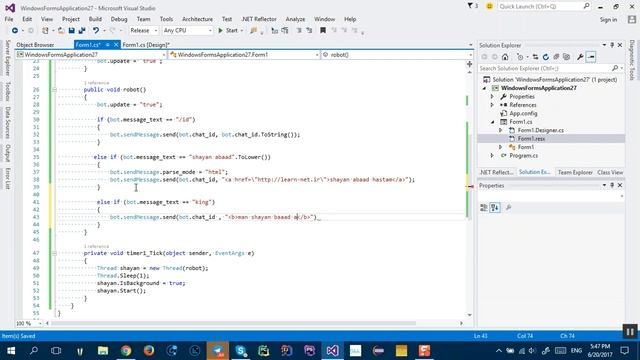This screenshot has width=640, height=360.
Task: Pin the Form1.cs tab
Action: (x=107, y=45)
